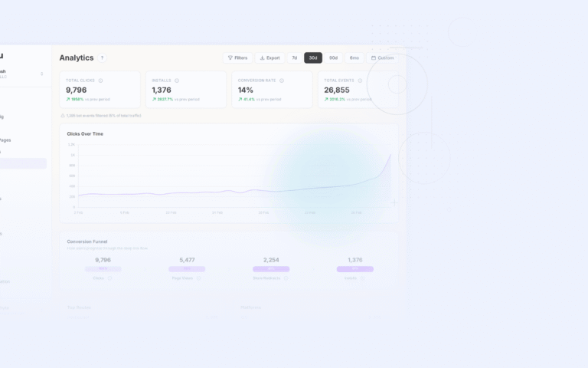Click the Clicks Over Time line chart
Screen dimensions: 588x368
pyautogui.click(x=235, y=176)
